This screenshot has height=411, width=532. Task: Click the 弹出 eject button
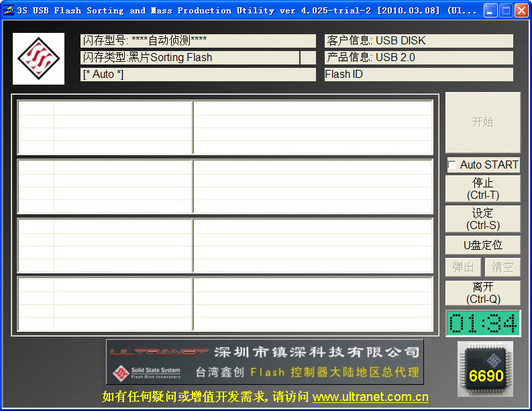(463, 267)
